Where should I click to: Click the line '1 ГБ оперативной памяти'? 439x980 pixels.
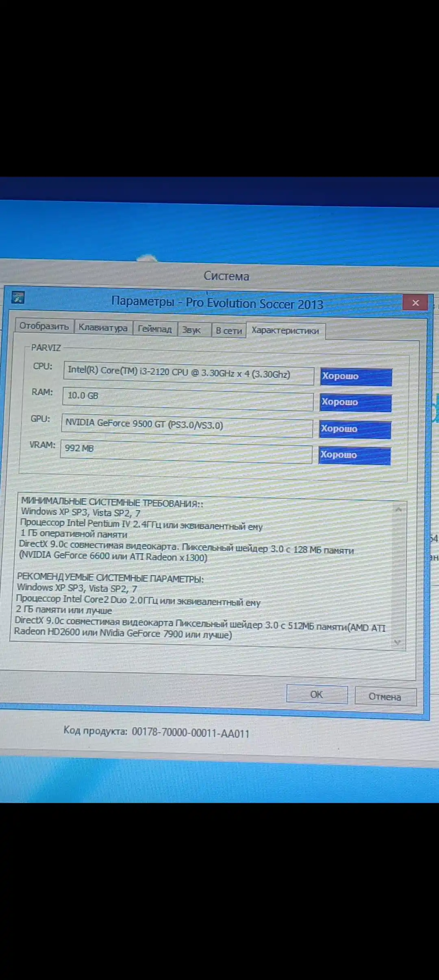point(74,533)
